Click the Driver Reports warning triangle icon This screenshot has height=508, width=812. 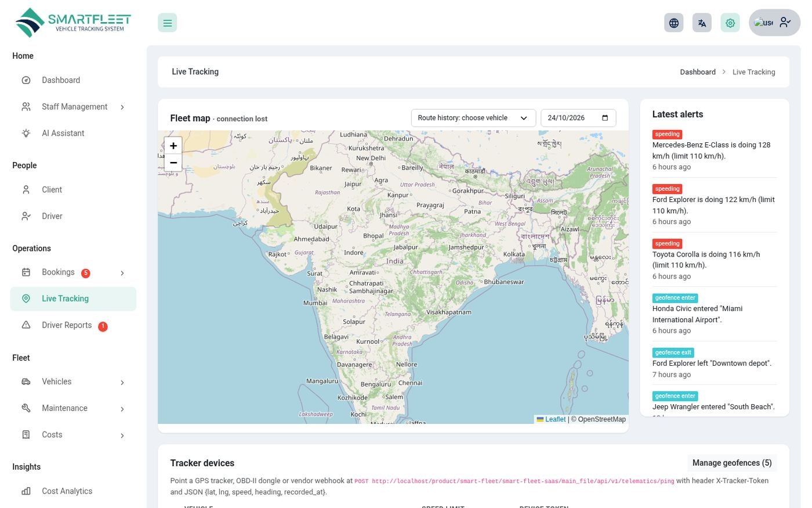pos(26,325)
